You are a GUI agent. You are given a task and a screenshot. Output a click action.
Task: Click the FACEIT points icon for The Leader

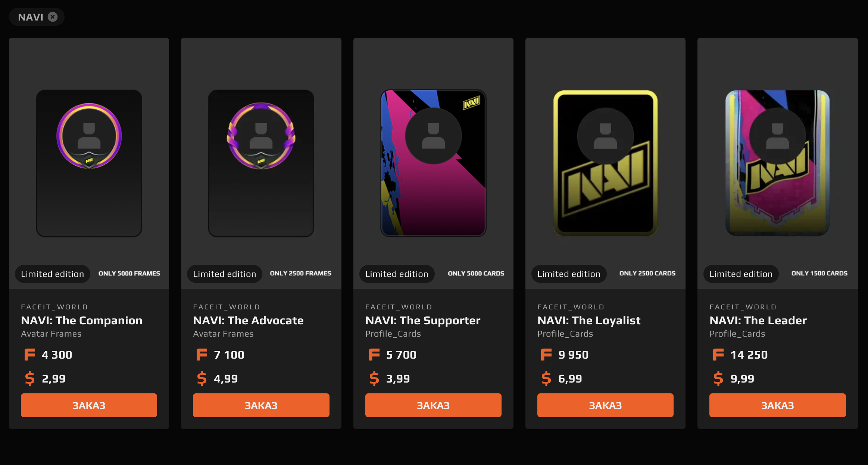718,355
